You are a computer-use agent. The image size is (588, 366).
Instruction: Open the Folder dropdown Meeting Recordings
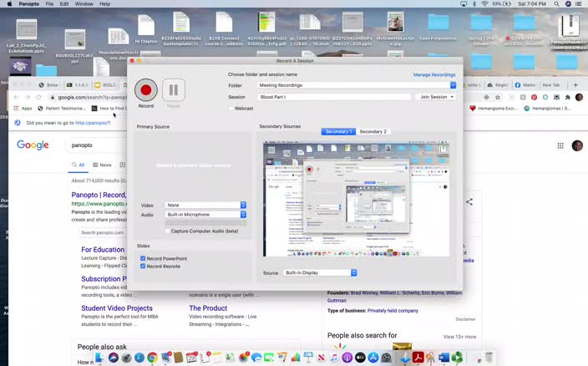(x=357, y=85)
